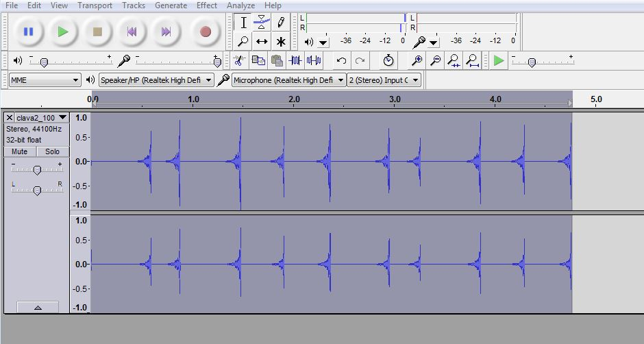This screenshot has height=344, width=644.
Task: Click the Trim audio icon
Action: (295, 61)
